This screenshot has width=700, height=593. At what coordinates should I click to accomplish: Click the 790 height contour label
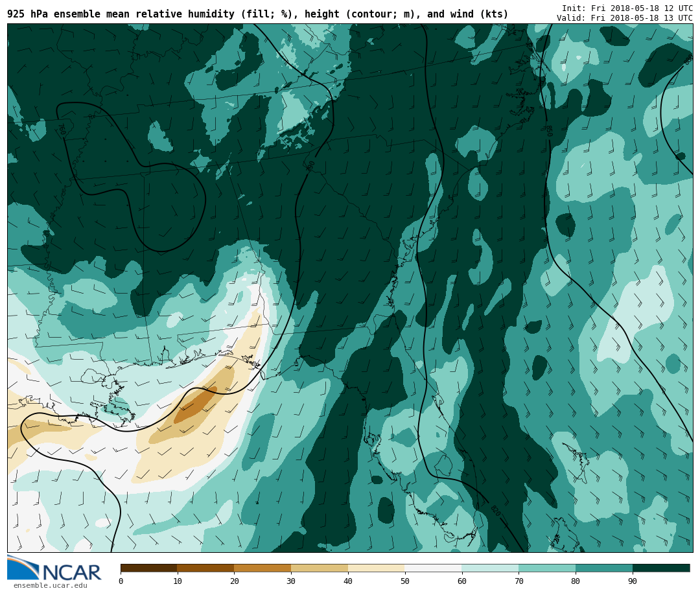[310, 166]
